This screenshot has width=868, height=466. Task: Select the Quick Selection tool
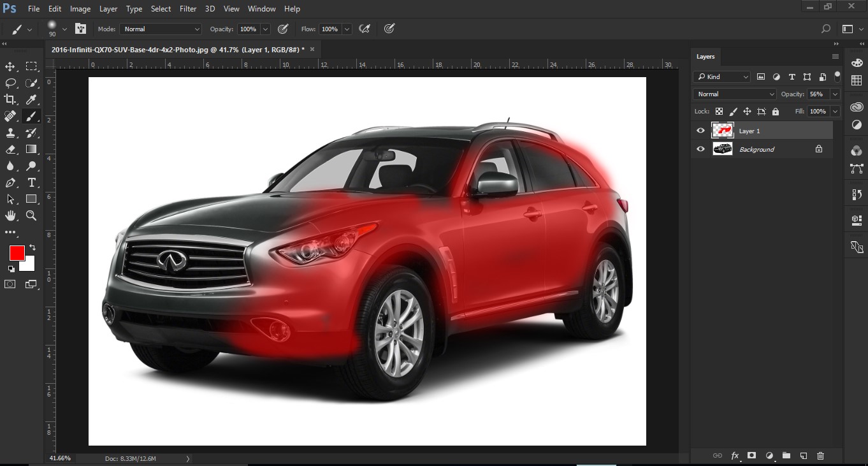tap(31, 83)
